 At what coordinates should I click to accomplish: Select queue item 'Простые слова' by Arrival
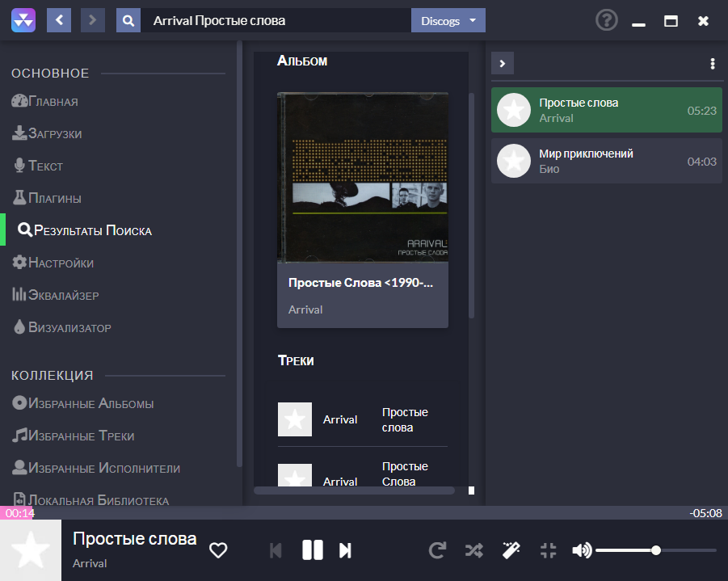(x=606, y=110)
